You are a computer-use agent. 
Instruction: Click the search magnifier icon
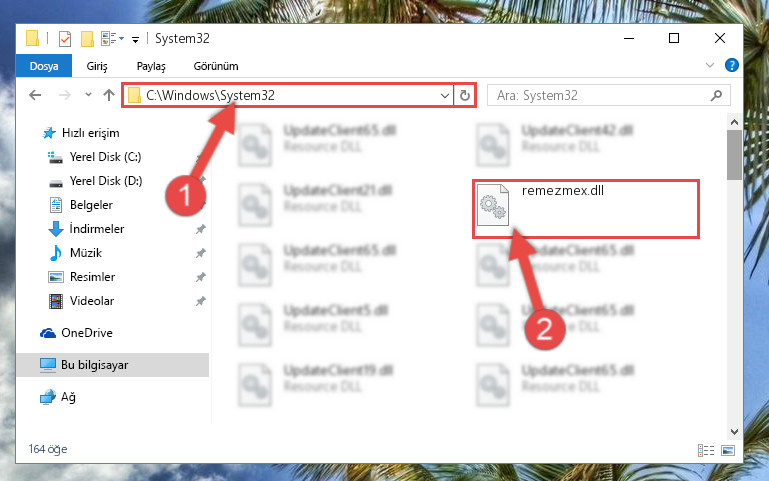[716, 95]
